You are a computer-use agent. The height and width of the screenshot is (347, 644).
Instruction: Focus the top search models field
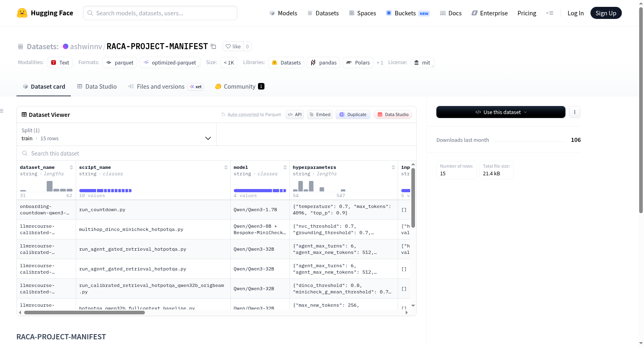point(160,13)
